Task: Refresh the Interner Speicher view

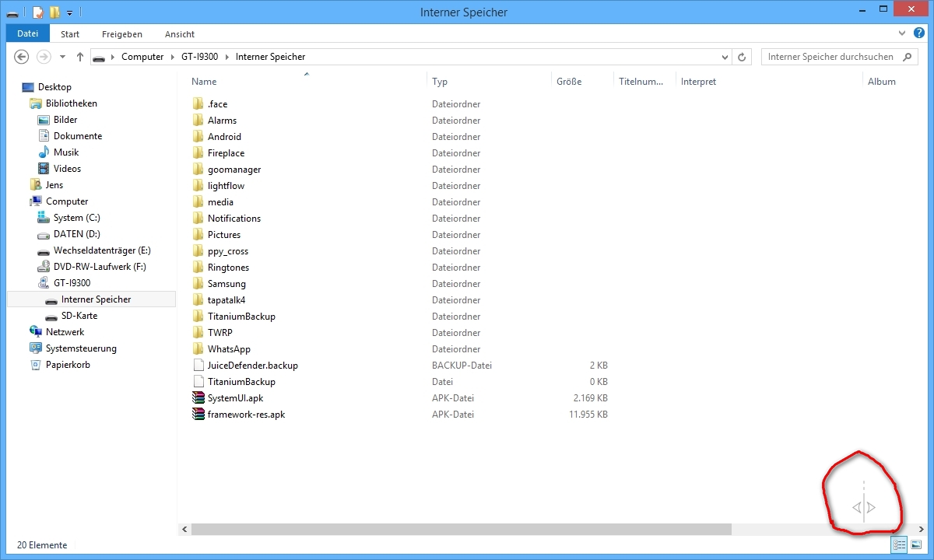Action: (x=742, y=57)
